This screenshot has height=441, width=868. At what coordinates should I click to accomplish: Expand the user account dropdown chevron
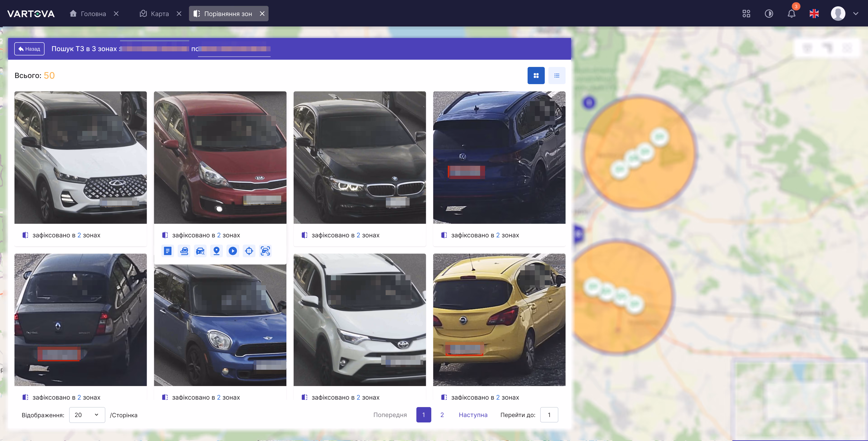coord(856,14)
